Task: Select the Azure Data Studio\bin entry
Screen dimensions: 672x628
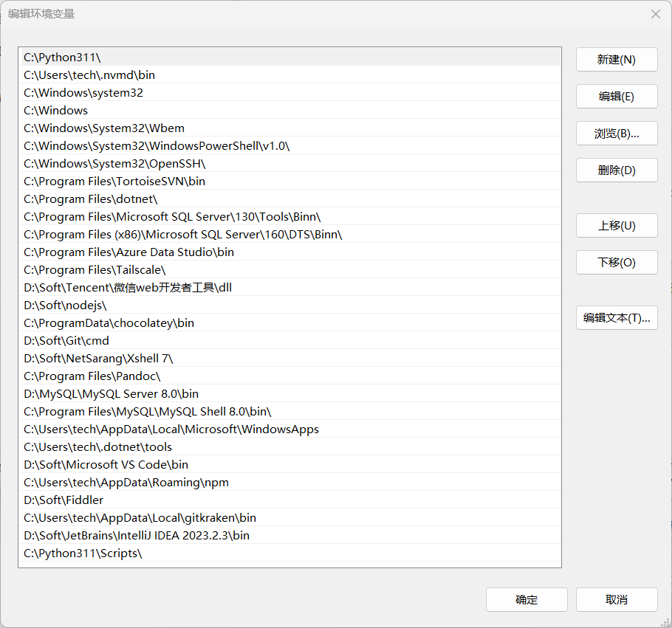Action: coord(289,252)
